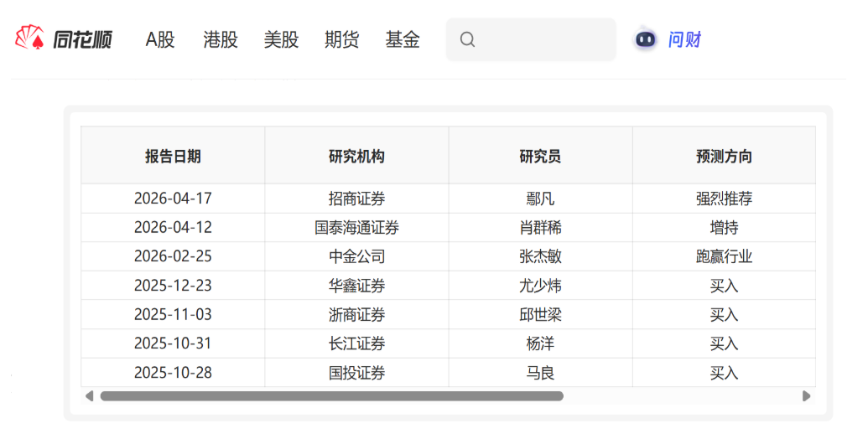Click researcher 张杰敏 in the table

[x=540, y=256]
